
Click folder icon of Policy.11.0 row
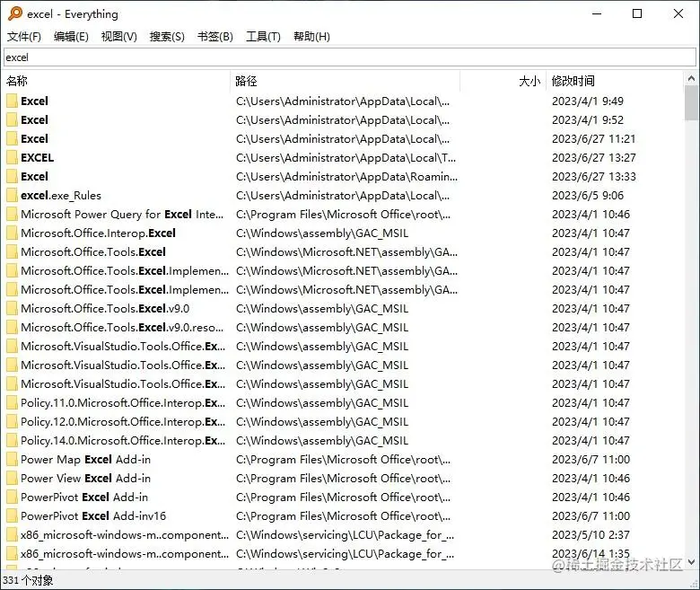pyautogui.click(x=12, y=403)
